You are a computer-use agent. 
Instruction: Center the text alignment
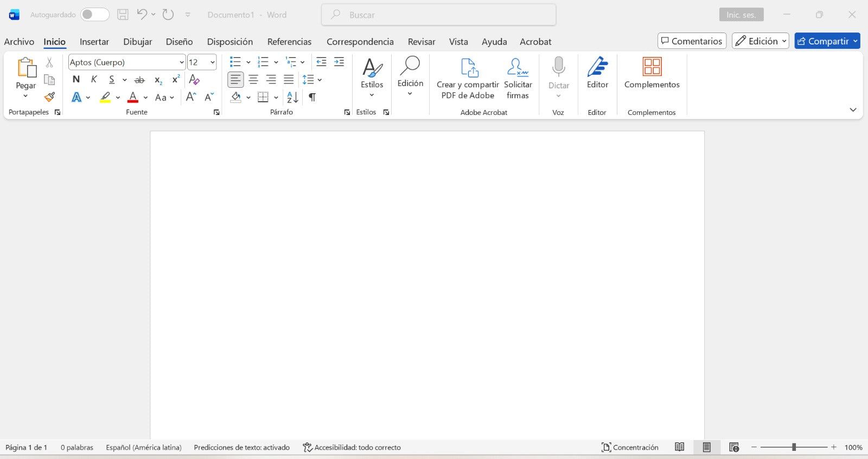(x=253, y=80)
